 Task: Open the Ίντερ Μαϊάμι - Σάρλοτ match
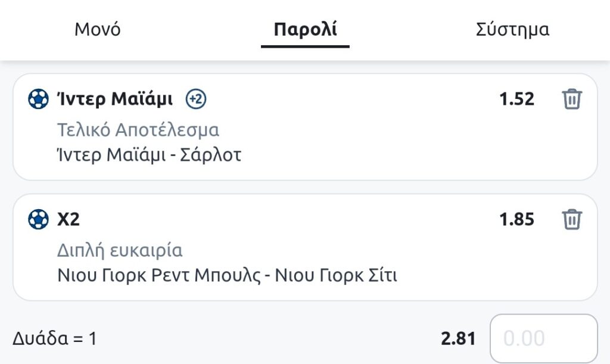coord(149,155)
